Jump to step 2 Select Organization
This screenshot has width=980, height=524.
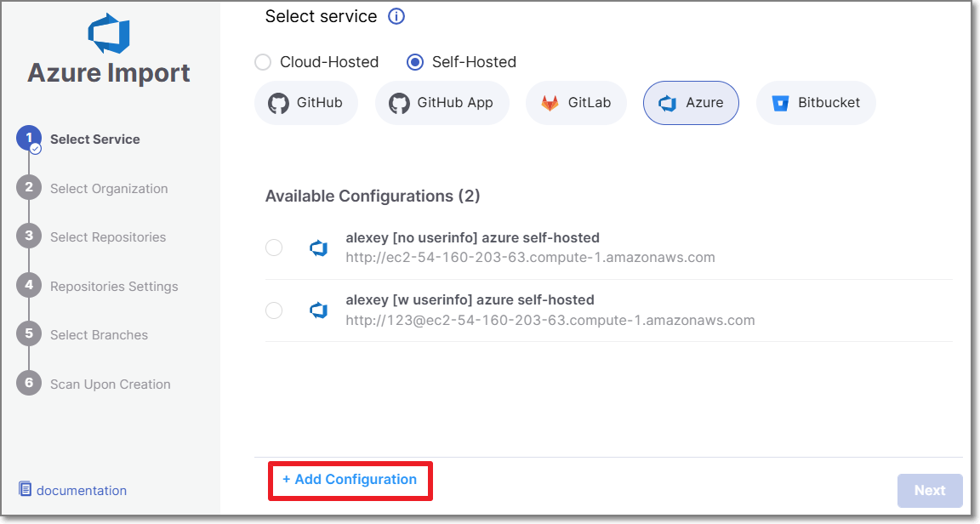tap(108, 189)
